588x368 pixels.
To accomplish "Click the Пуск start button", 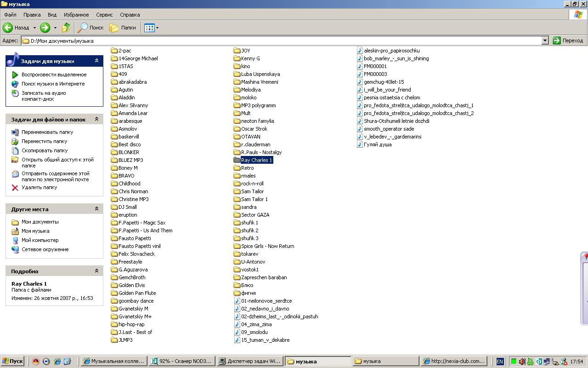I will point(12,361).
